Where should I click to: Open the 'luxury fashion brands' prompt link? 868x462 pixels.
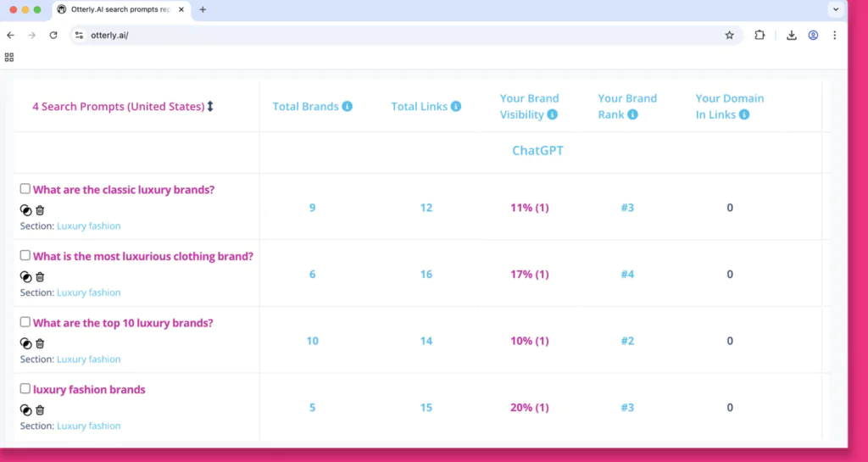point(89,389)
